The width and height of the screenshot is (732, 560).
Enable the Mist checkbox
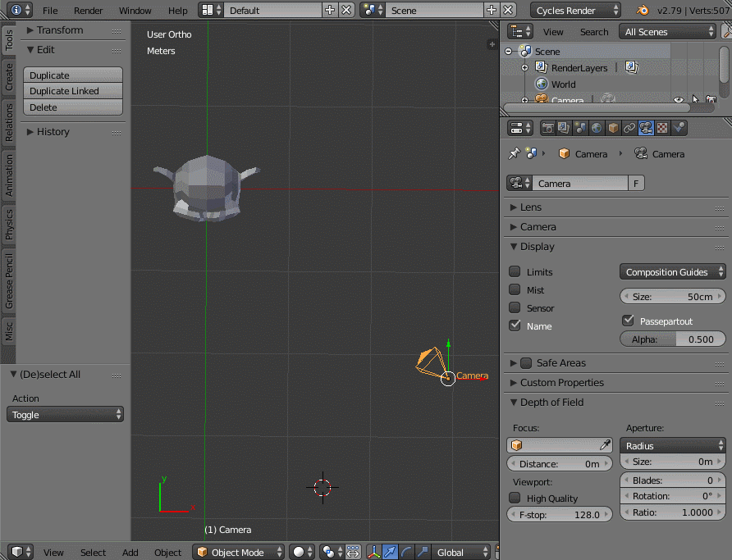(x=513, y=289)
